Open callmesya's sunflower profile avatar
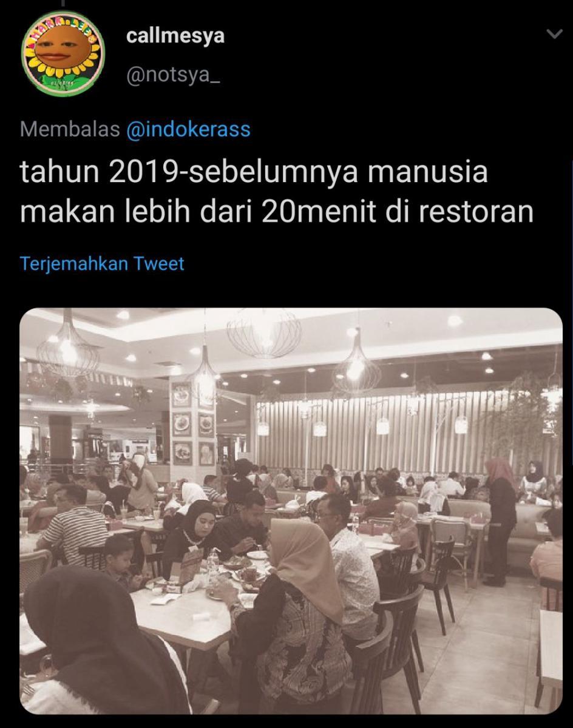 click(x=63, y=53)
